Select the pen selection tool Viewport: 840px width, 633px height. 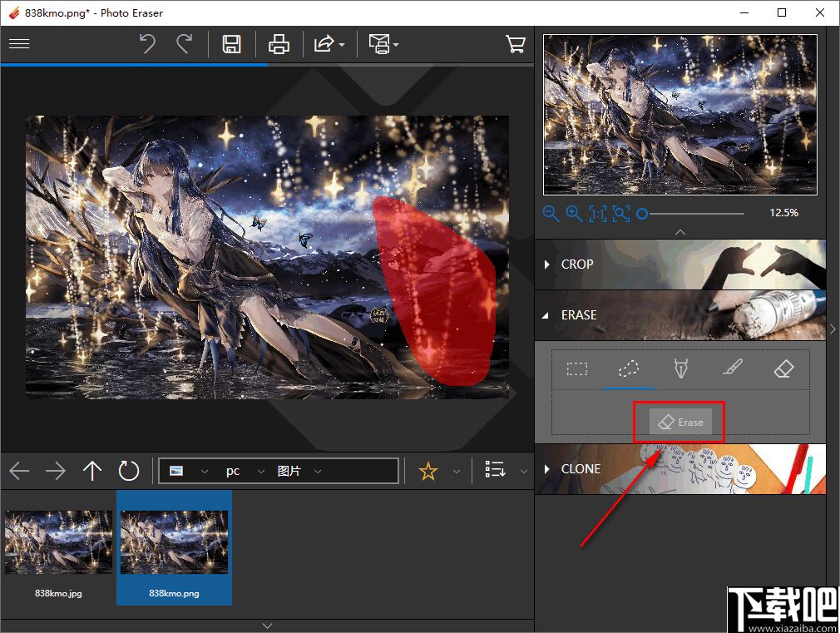680,368
